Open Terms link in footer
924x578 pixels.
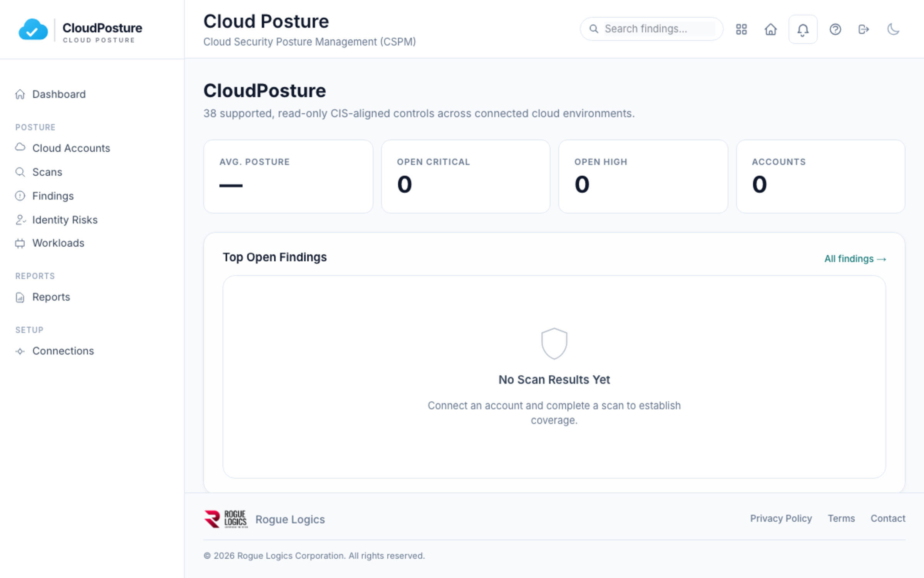tap(841, 519)
